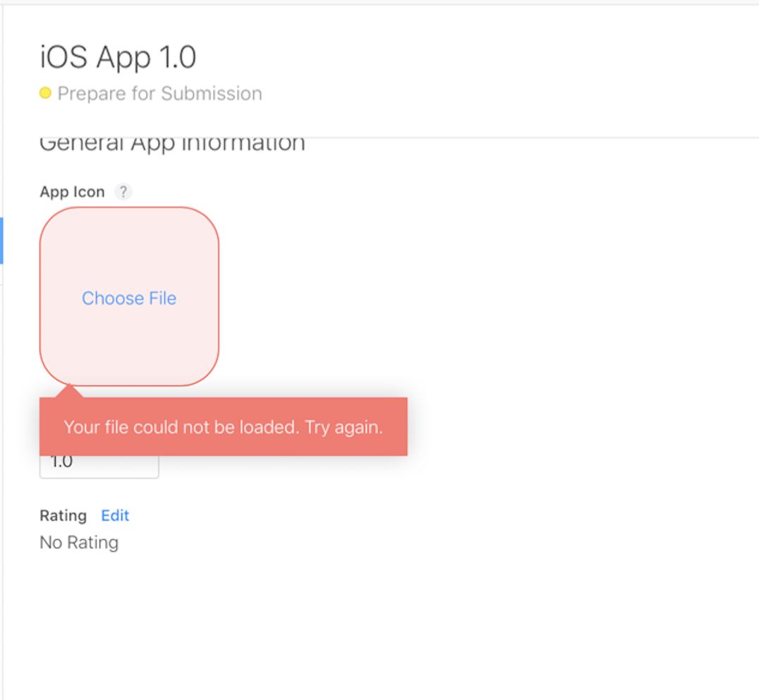Click the App Icon field label
Image resolution: width=759 pixels, height=700 pixels.
click(72, 191)
